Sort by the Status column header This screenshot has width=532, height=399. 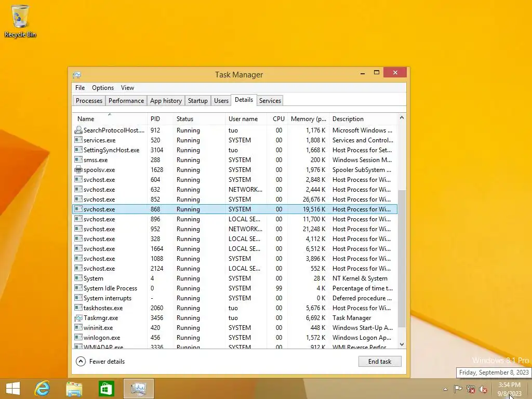tap(199, 119)
